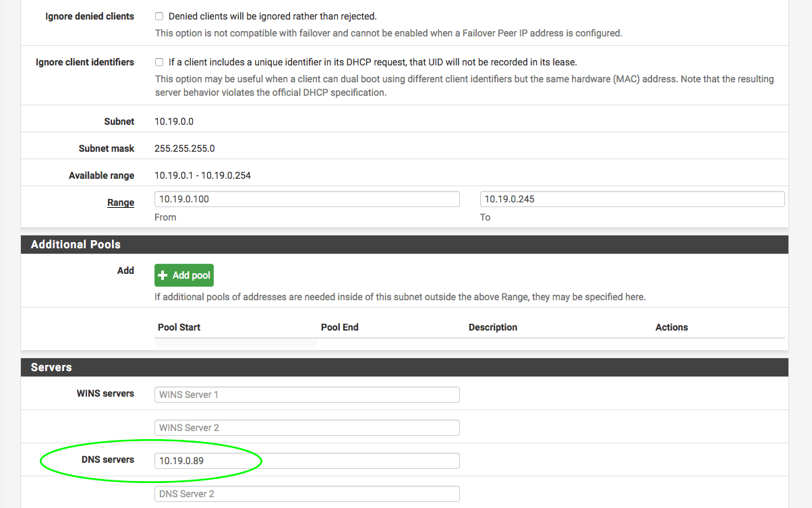Enable the Ignore denied clients checkbox
Screen dimensions: 812x508
point(159,16)
